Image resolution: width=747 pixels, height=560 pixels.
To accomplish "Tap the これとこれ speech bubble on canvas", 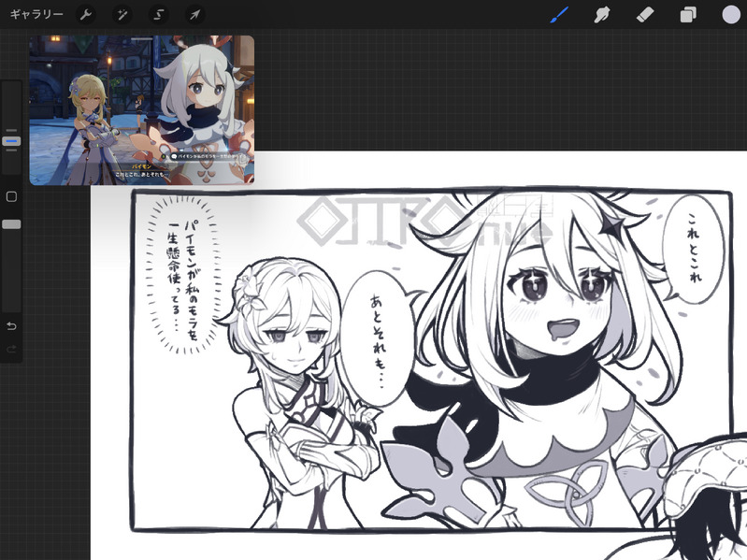I will [x=694, y=249].
